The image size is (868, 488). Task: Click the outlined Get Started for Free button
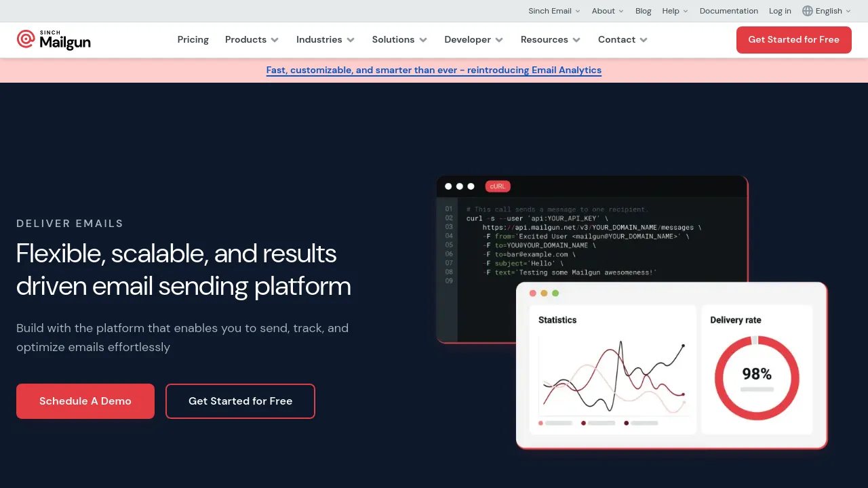coord(240,401)
